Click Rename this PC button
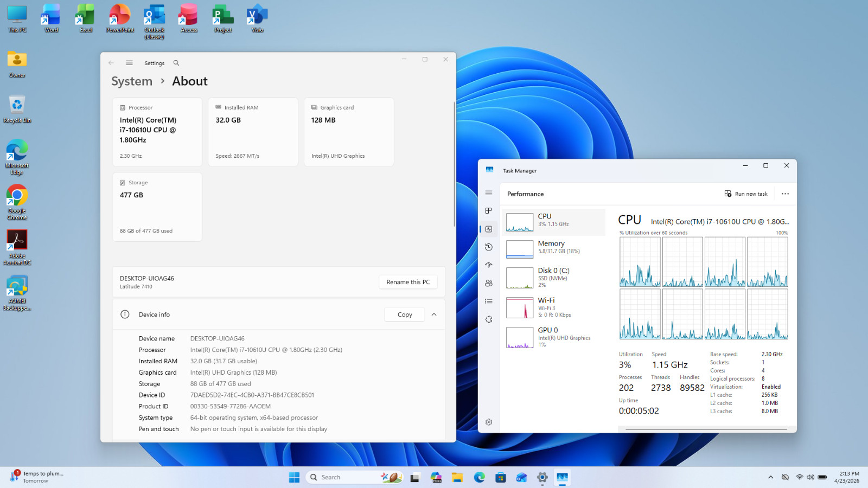This screenshot has width=868, height=488. coord(408,282)
